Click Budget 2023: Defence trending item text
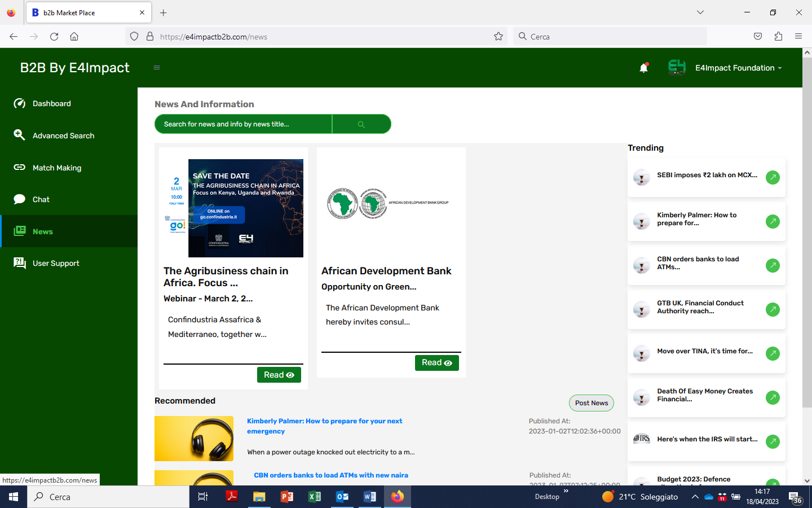The image size is (812, 508). [694, 479]
